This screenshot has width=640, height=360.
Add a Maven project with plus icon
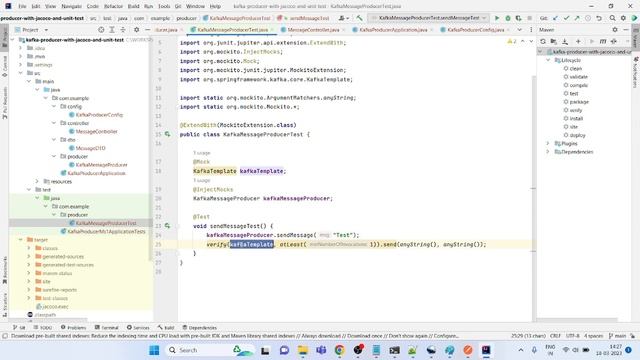(578, 41)
